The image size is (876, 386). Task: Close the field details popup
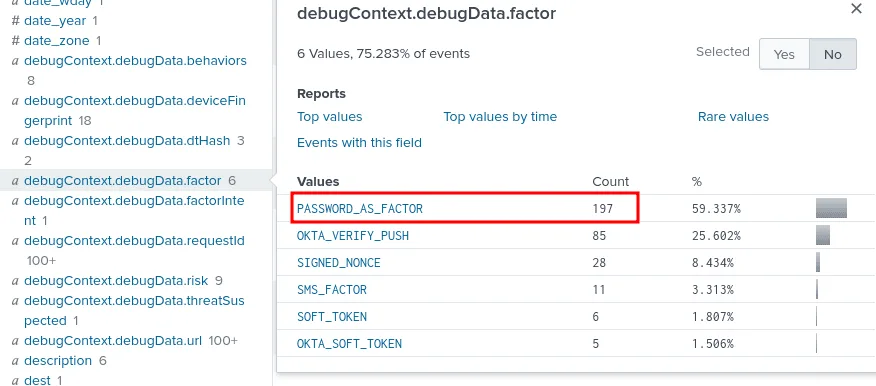856,9
